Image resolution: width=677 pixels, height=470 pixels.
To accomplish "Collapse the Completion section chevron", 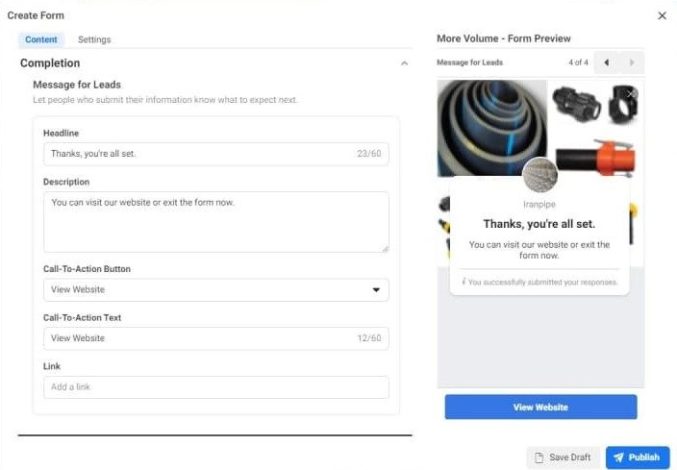I will [404, 64].
